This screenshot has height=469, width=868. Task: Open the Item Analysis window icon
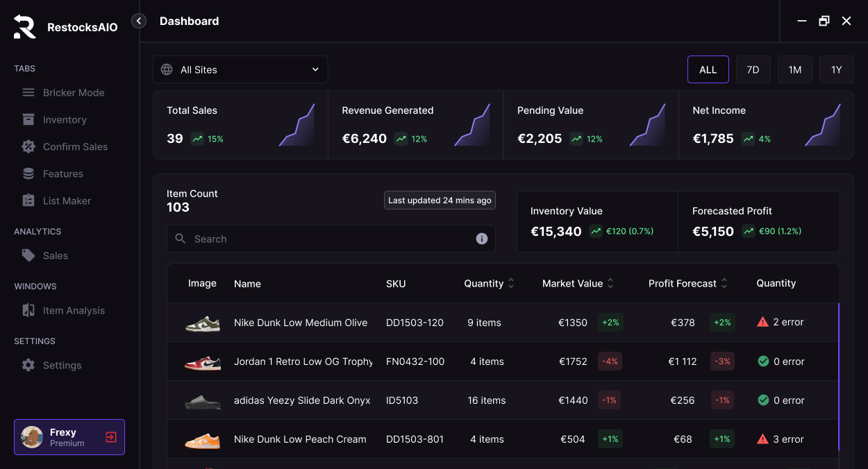28,310
